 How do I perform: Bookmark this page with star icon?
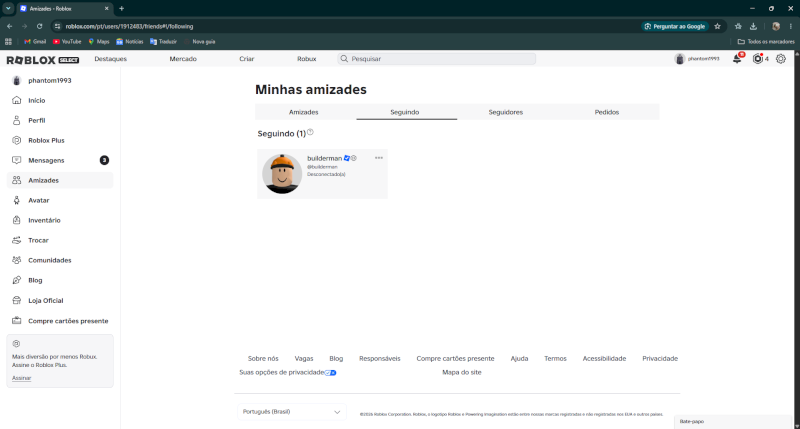click(x=717, y=26)
